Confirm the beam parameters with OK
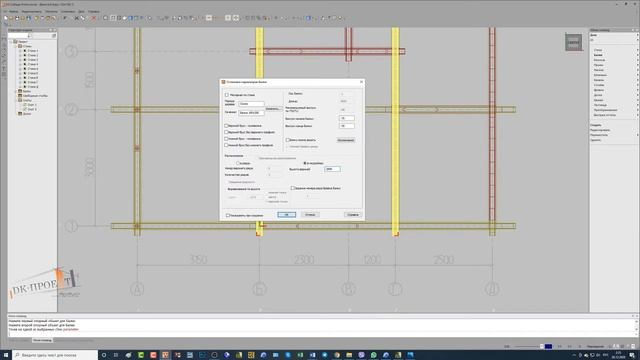 tap(287, 215)
